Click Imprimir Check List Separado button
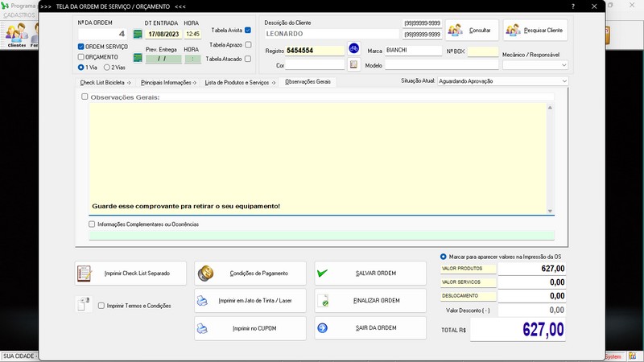Viewport: 644px width, 362px height. click(130, 274)
